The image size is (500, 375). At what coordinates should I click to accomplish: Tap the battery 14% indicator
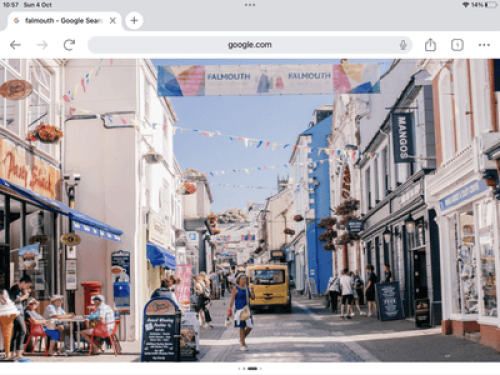pyautogui.click(x=484, y=5)
